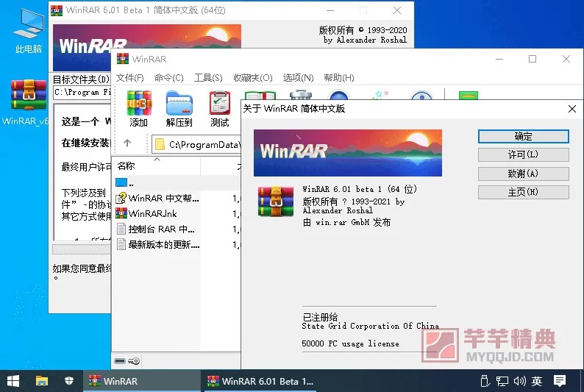This screenshot has height=392, width=584.
Task: Select the ".." parent folder row
Action: tap(177, 183)
